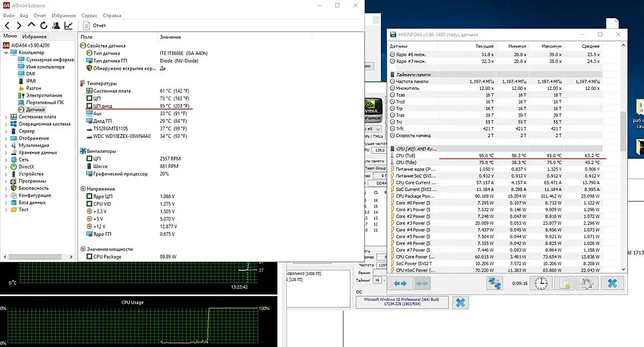Open the Отчёт menu in the menu bar

[x=40, y=16]
